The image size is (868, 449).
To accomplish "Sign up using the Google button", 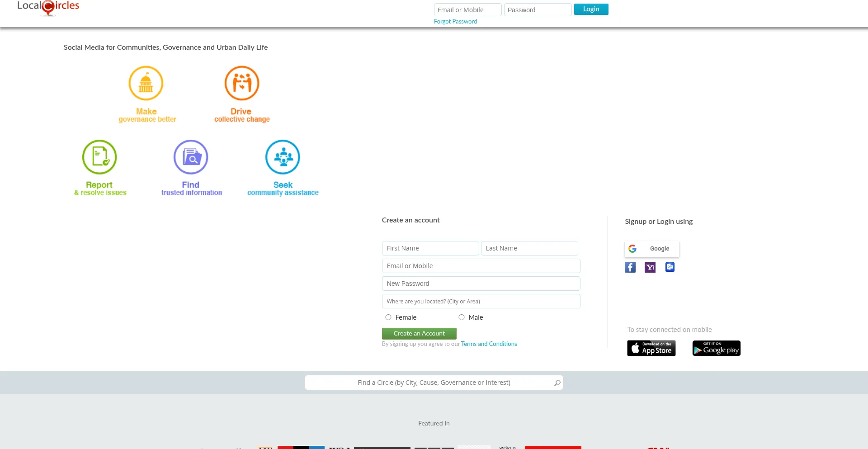I will coord(651,249).
